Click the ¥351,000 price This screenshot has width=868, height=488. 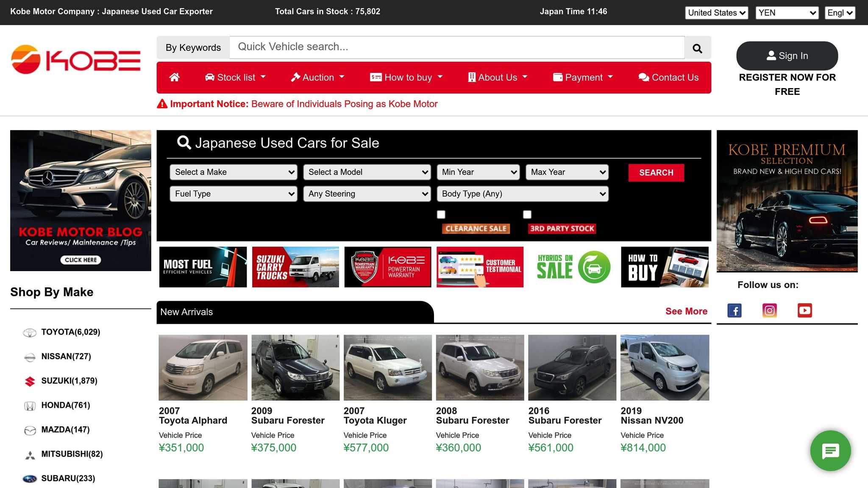(181, 448)
